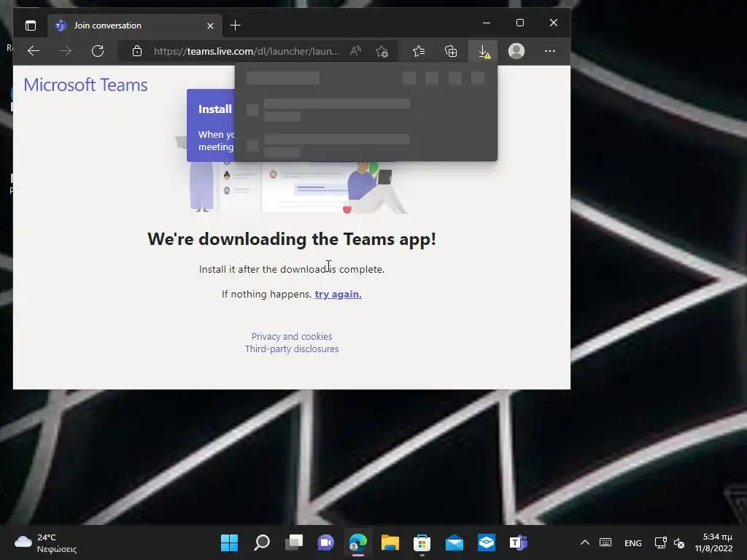The image size is (747, 560).
Task: Open the Favorites list
Action: (x=418, y=51)
